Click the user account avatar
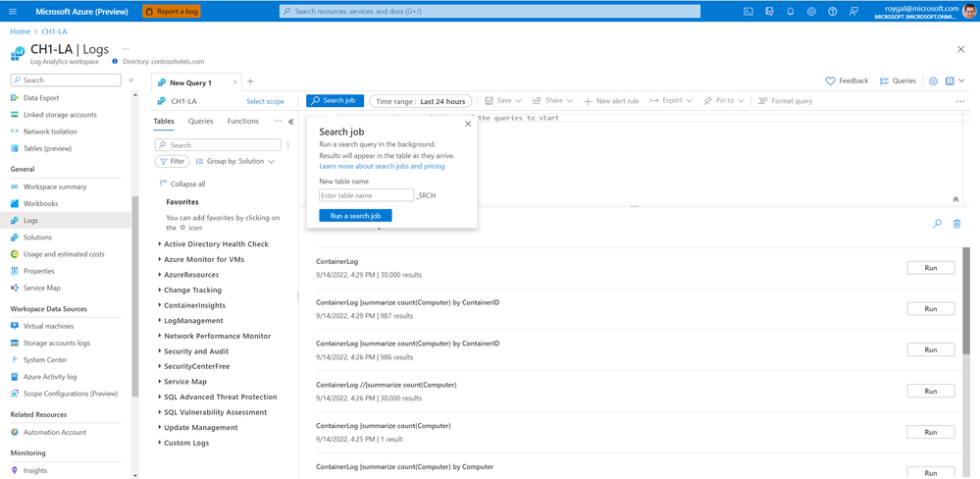Screen dimensions: 980x479 point(969,11)
